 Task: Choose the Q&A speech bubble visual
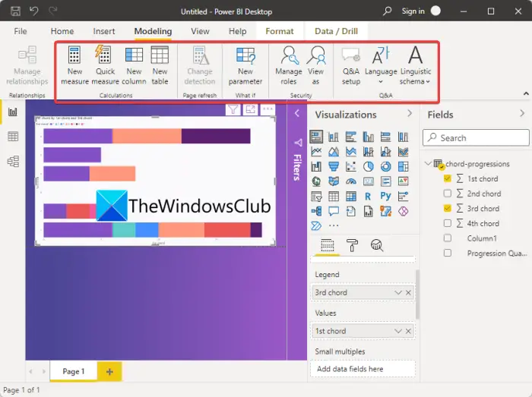(x=334, y=211)
